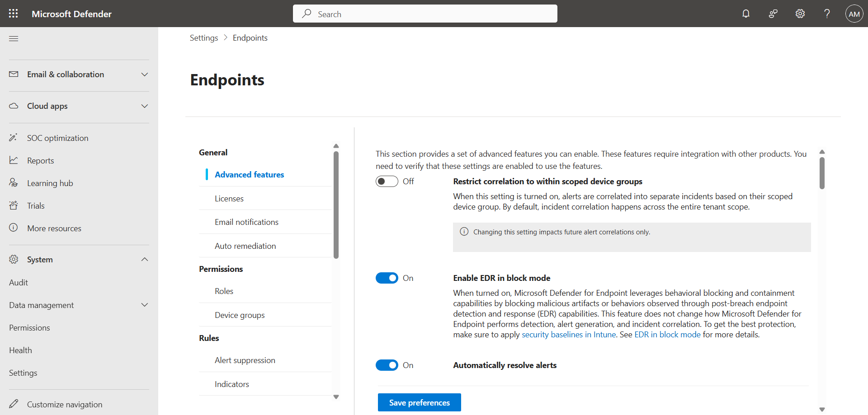Open the AM account avatar

click(x=854, y=14)
